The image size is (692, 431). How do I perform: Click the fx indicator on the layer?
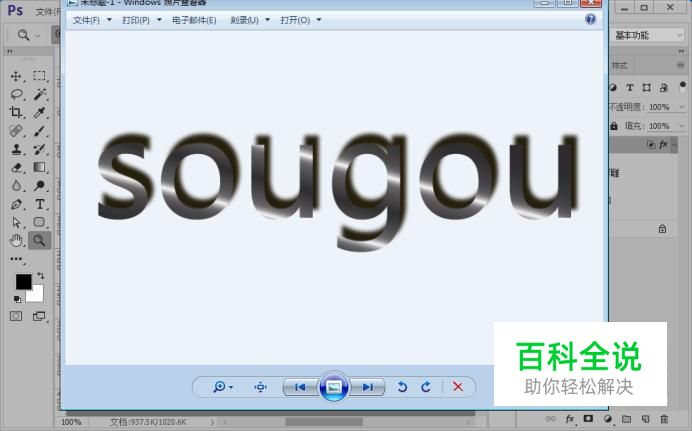pyautogui.click(x=663, y=145)
